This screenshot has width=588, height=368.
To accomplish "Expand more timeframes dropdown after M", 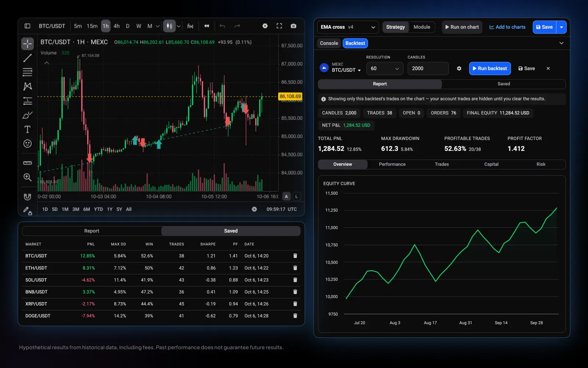I will coord(158,26).
